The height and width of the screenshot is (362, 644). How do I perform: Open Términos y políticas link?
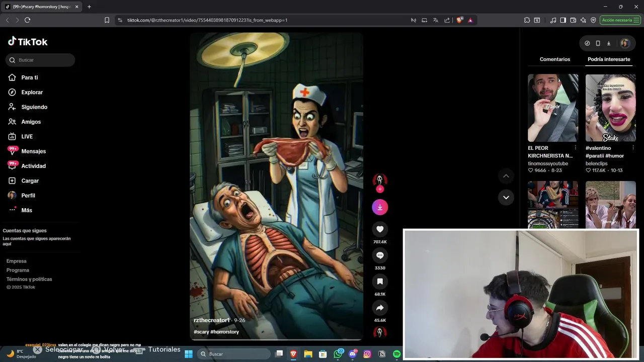pos(29,279)
